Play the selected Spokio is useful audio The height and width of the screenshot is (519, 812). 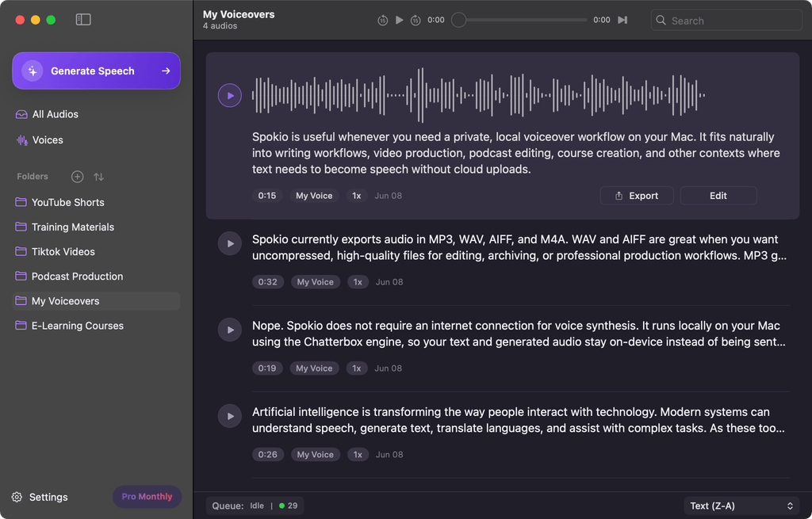230,95
